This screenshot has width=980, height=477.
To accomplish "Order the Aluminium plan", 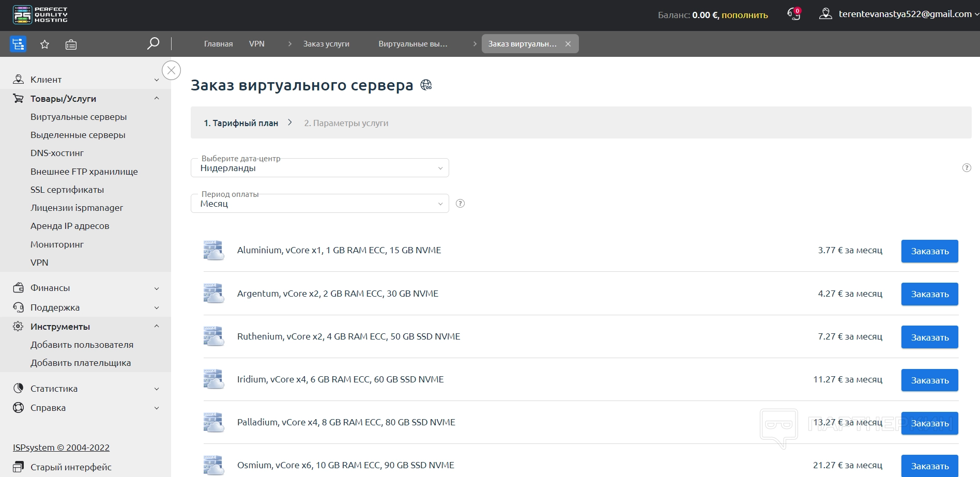I will point(929,251).
